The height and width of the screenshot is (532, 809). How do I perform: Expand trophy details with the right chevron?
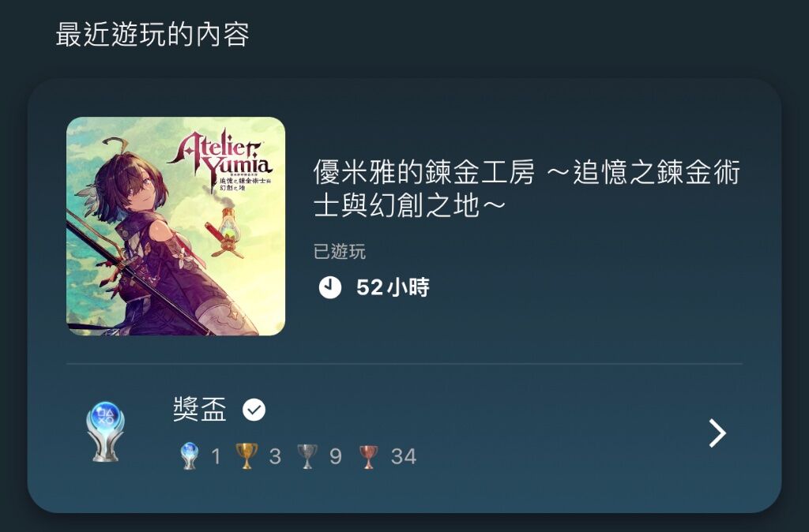(x=717, y=433)
